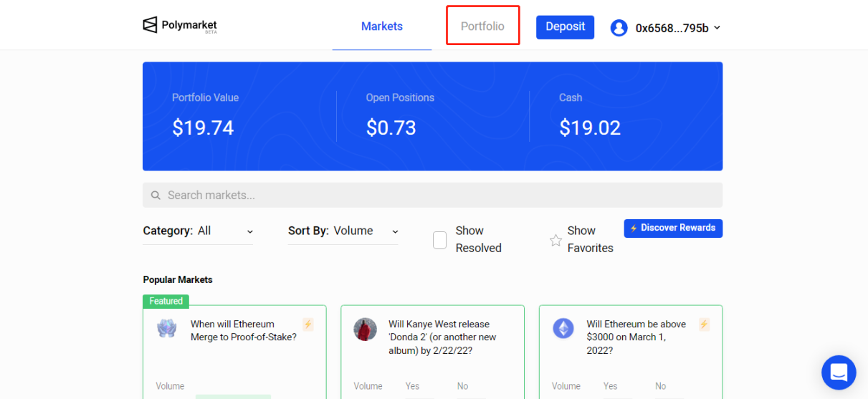
Task: Open the Portfolio tab
Action: [x=482, y=27]
